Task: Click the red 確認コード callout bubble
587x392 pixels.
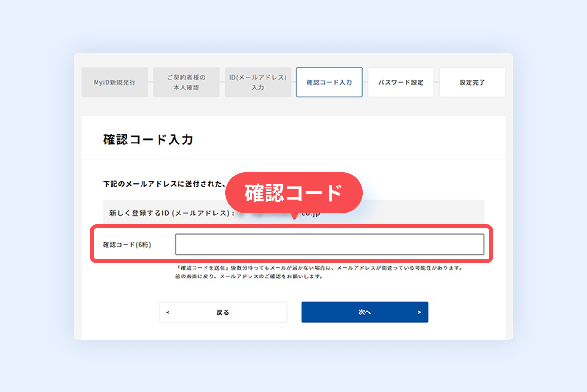Action: [x=293, y=192]
